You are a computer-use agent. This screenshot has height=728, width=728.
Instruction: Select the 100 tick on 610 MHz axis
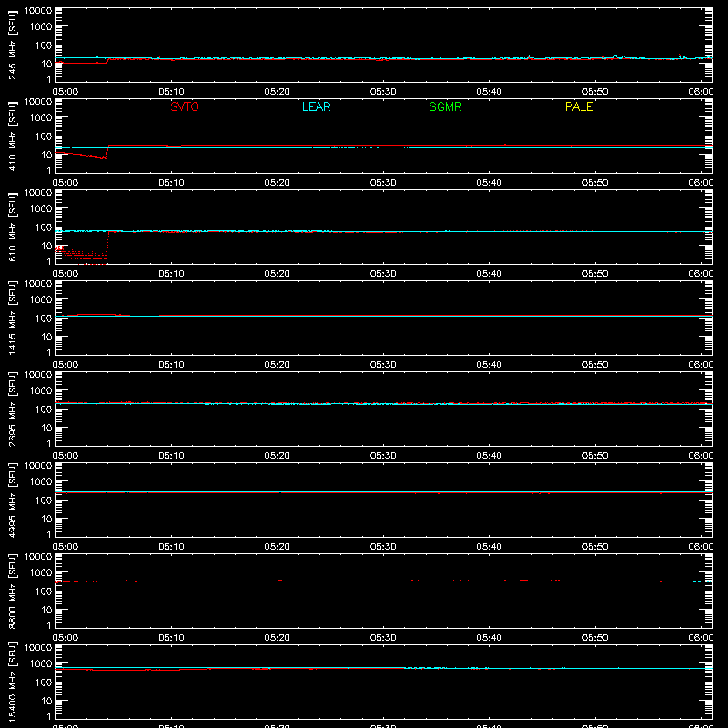pos(44,227)
